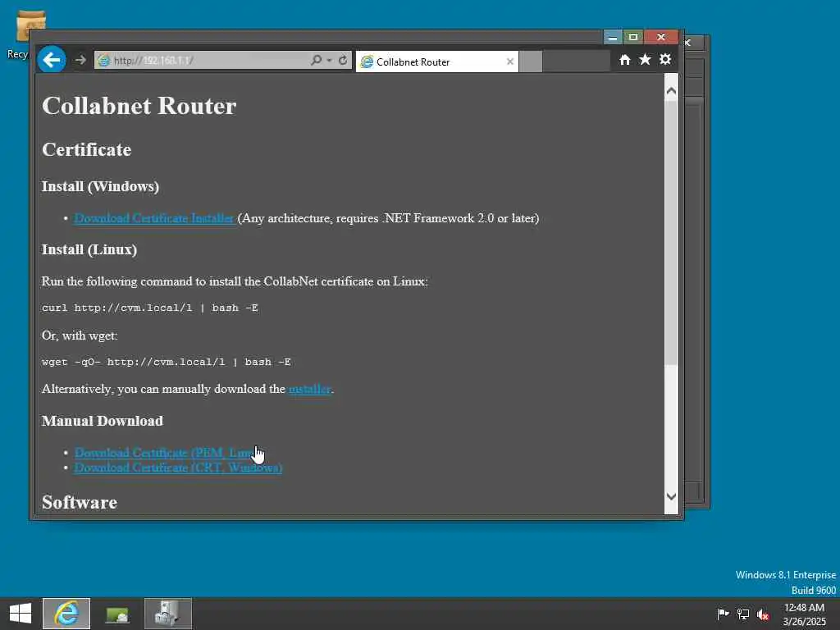Click the 'Manual Download' heading
Viewport: 840px width, 630px height.
coord(103,421)
